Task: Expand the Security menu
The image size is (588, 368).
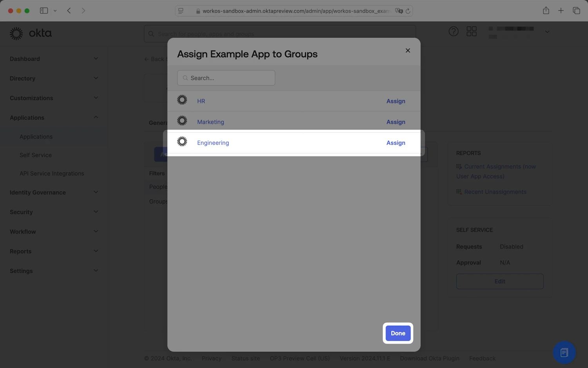Action: (x=54, y=212)
